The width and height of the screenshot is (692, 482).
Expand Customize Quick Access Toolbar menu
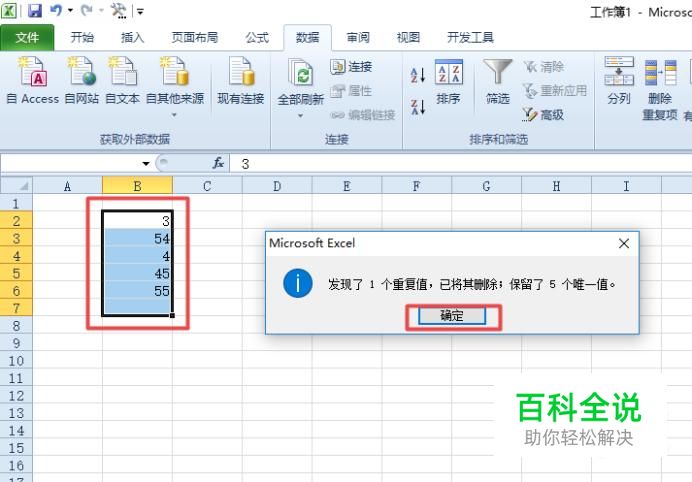[x=140, y=11]
